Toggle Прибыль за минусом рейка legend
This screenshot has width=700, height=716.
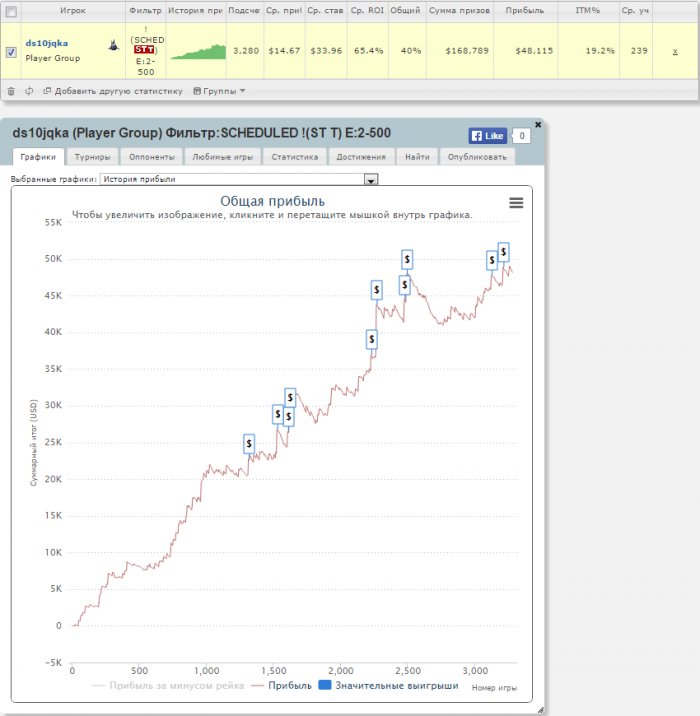tap(168, 685)
